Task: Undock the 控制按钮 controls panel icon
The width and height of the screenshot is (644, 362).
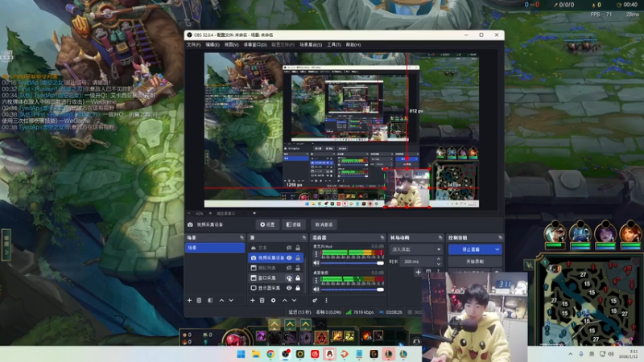Action: point(500,237)
